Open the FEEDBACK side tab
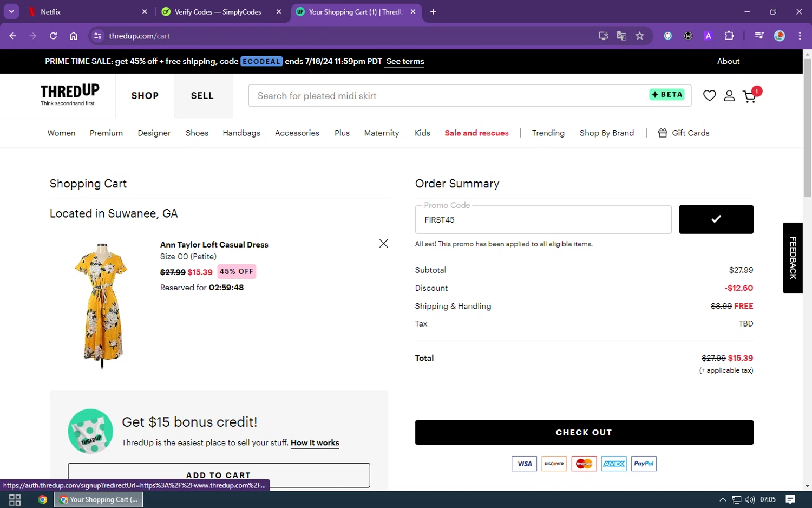The width and height of the screenshot is (812, 508). click(793, 258)
